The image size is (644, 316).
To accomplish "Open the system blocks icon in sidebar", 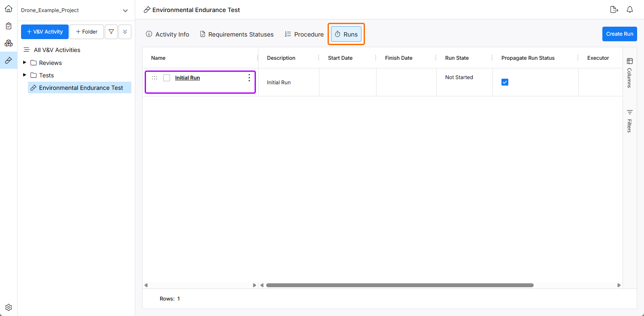I will point(9,43).
